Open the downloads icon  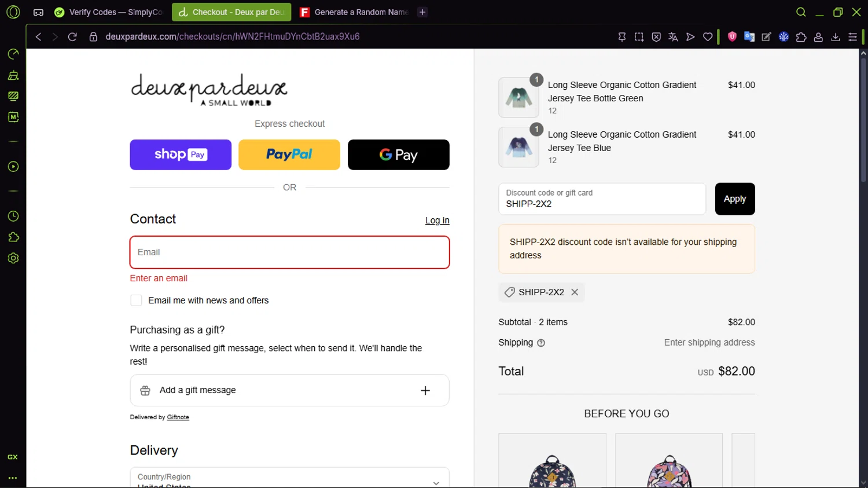tap(836, 36)
